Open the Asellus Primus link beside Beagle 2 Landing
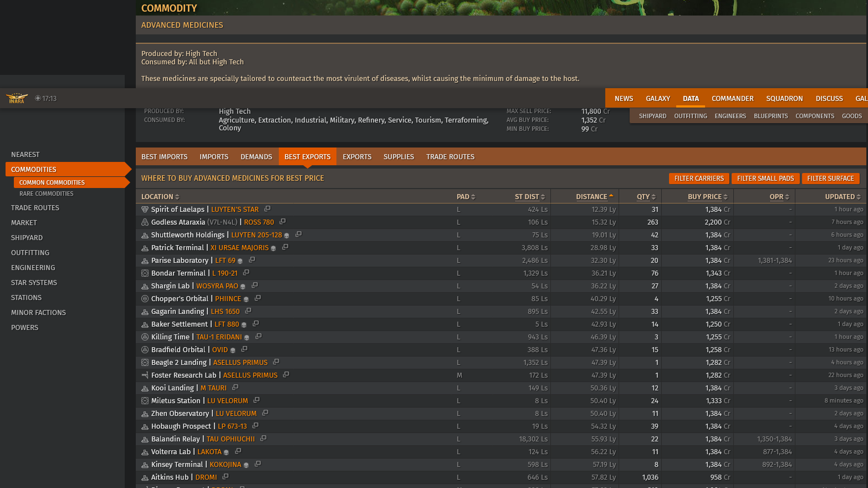 pos(240,363)
